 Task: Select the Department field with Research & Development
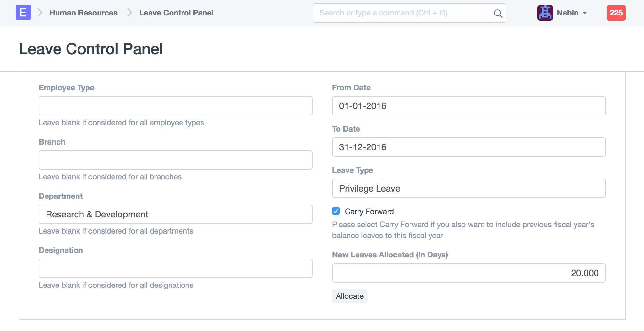pos(175,214)
